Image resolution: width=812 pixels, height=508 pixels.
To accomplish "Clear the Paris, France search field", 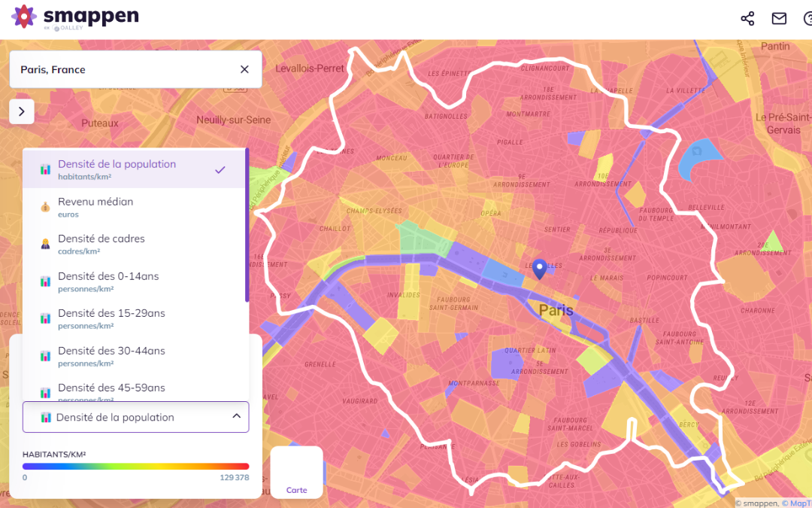I will (x=244, y=69).
